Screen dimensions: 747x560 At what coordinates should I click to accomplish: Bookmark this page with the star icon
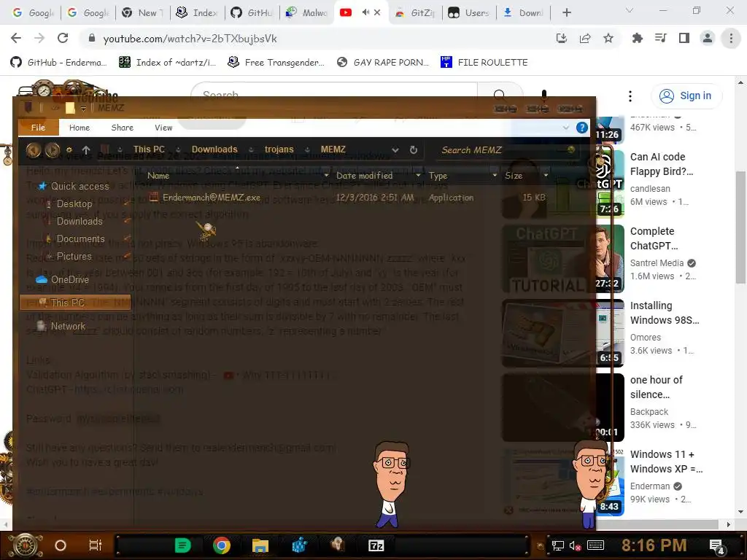click(608, 38)
